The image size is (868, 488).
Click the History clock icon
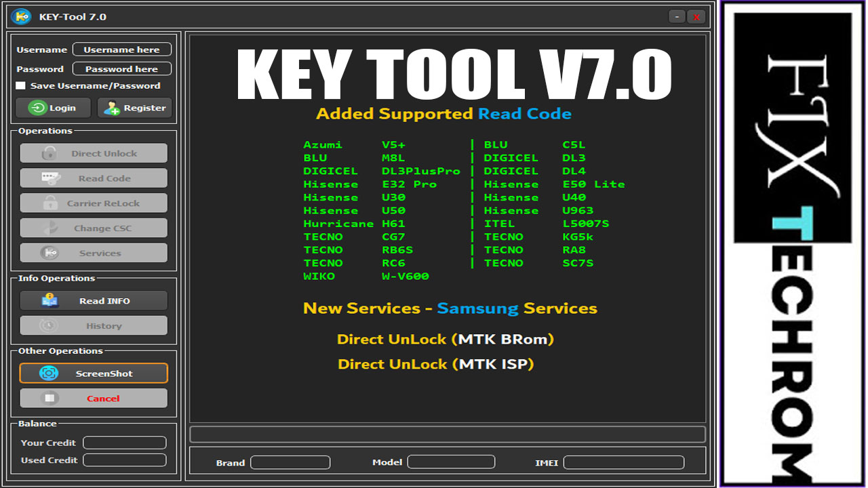(49, 325)
